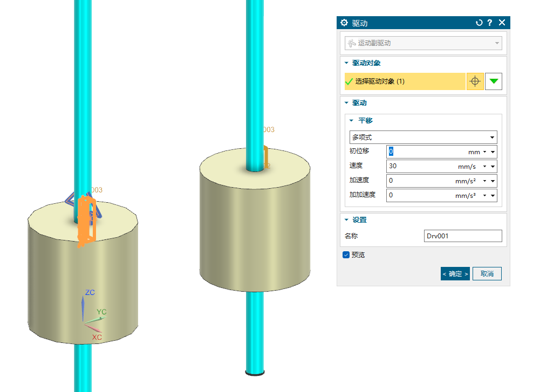Click the crosshair select-object icon

point(475,81)
